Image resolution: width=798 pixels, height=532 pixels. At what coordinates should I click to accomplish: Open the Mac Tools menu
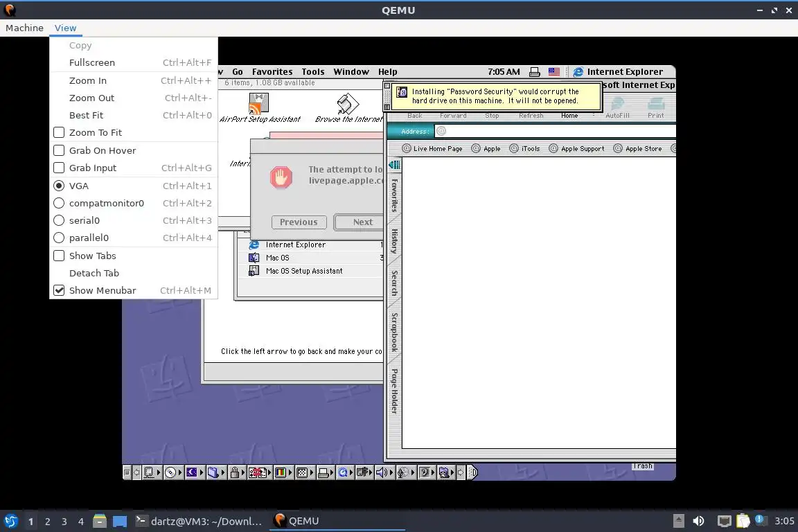click(313, 72)
